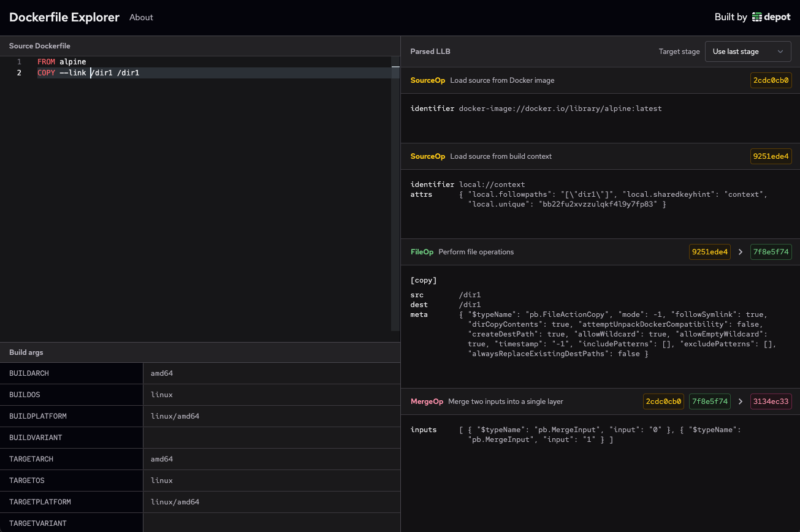
Task: Click the 2cdc0cb0 hash badge on SourceOp
Action: [x=771, y=80]
